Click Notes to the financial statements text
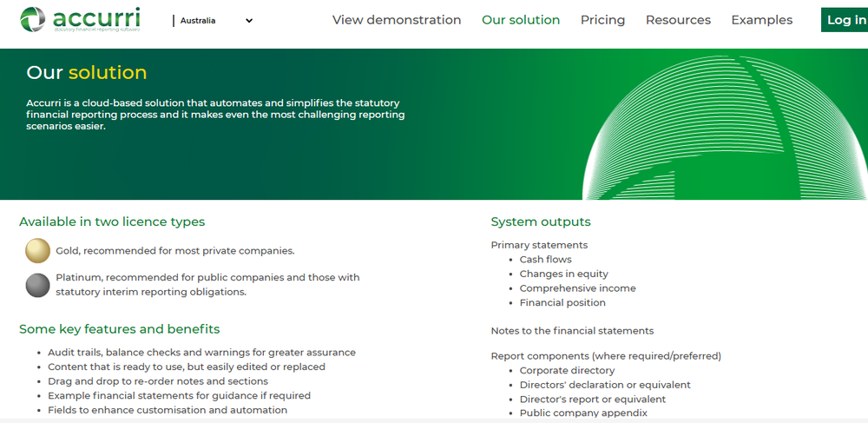The image size is (868, 423). click(x=572, y=331)
